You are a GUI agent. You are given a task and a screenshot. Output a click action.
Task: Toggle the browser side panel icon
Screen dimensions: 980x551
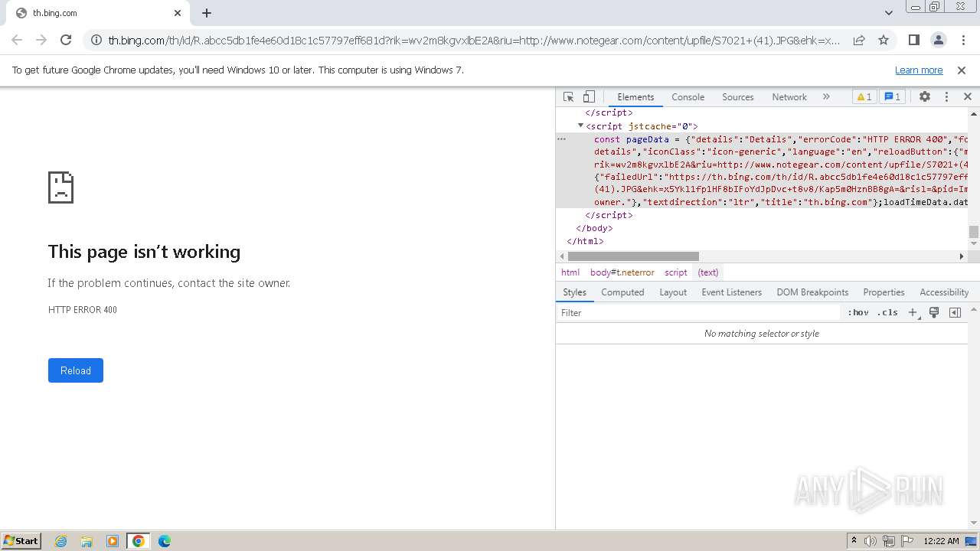913,40
